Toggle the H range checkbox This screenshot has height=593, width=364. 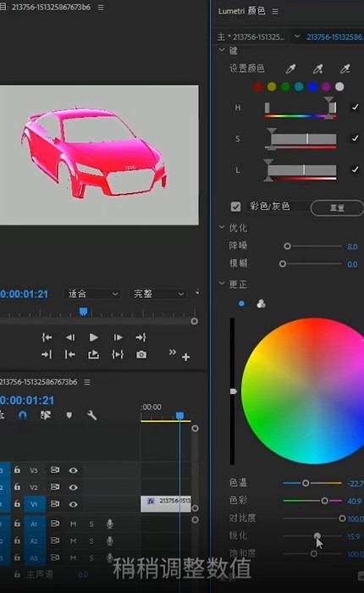[355, 108]
